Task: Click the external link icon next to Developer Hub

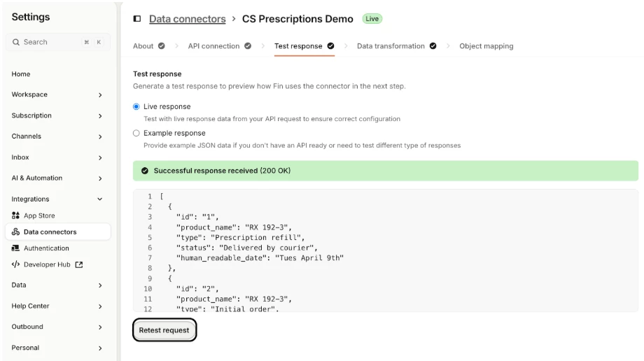Action: click(x=79, y=264)
